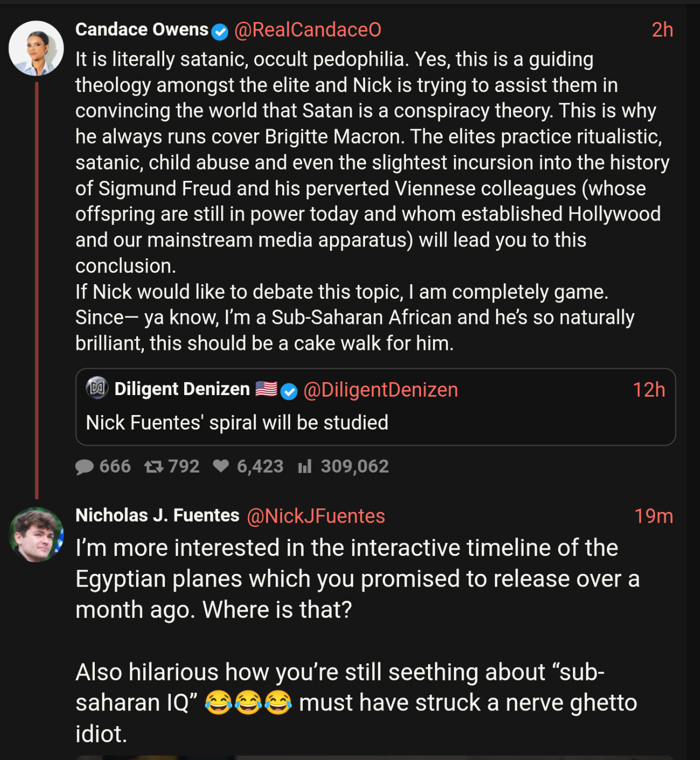700x760 pixels.
Task: Click the Candace Owens display name
Action: (x=142, y=30)
